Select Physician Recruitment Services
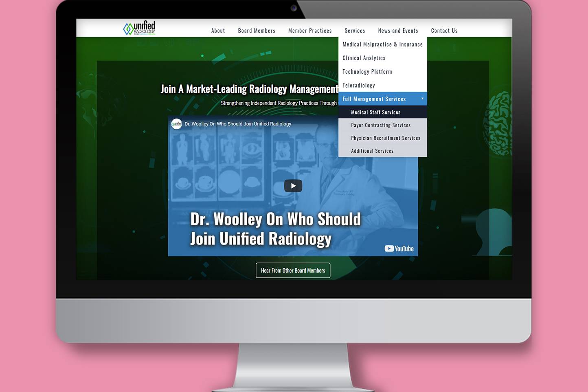This screenshot has height=392, width=588. point(386,138)
